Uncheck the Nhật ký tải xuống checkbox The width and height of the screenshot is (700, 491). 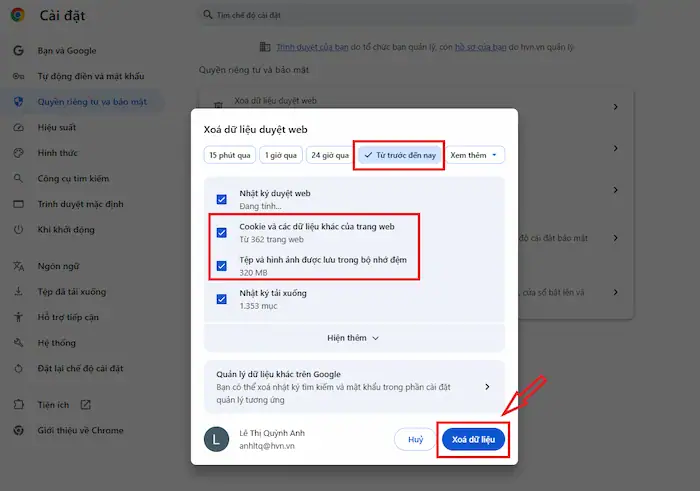[221, 298]
